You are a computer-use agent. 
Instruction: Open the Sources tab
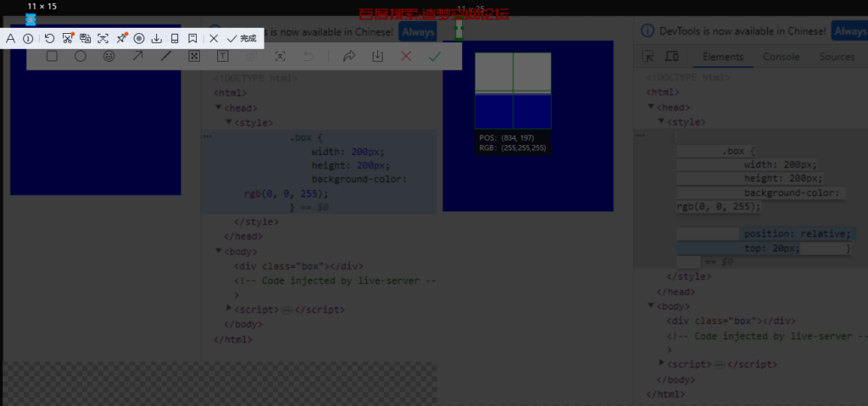pos(837,57)
